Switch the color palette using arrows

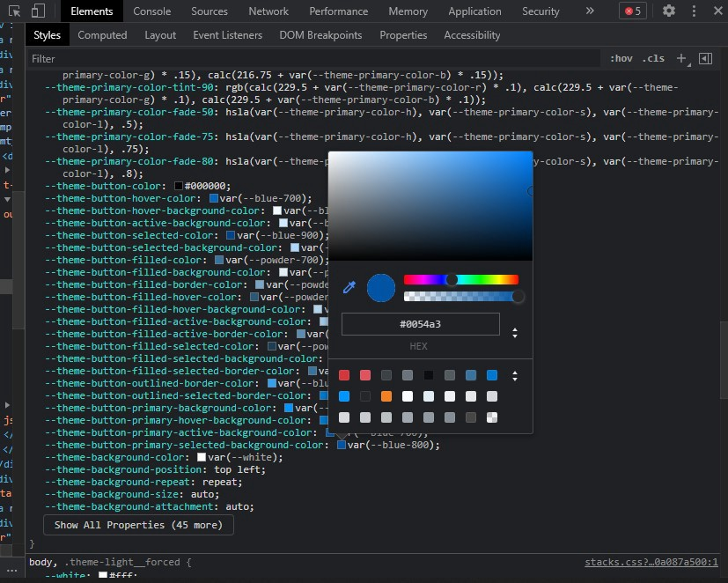click(x=515, y=376)
